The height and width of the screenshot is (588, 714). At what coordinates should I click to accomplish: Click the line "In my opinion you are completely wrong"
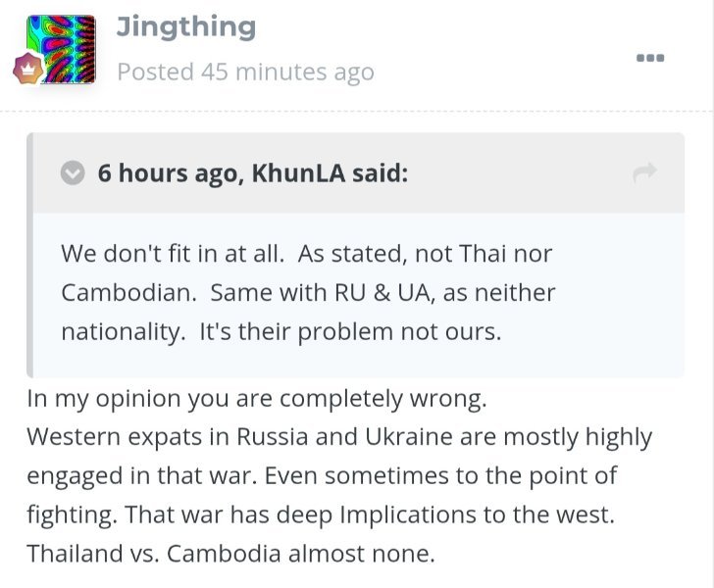pos(257,399)
